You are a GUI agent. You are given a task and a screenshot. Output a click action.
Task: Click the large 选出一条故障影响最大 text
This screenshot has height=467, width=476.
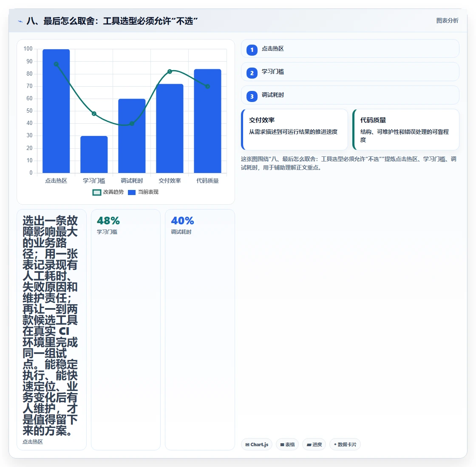pos(50,325)
